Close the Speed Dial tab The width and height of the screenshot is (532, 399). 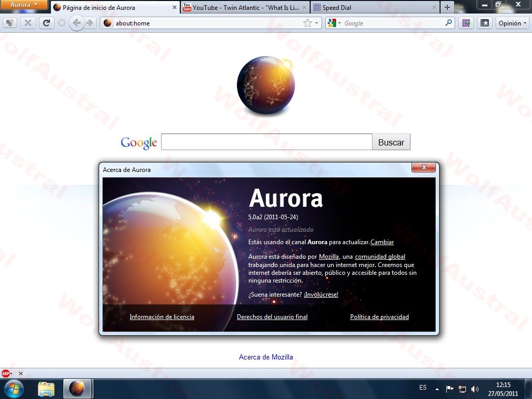coord(434,7)
